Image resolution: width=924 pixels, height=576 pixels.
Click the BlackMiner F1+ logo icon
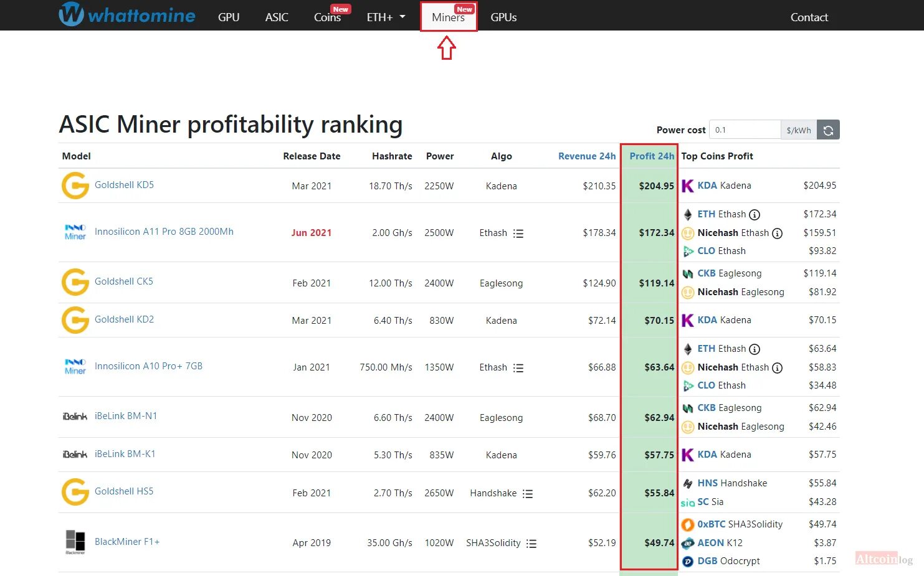click(75, 542)
